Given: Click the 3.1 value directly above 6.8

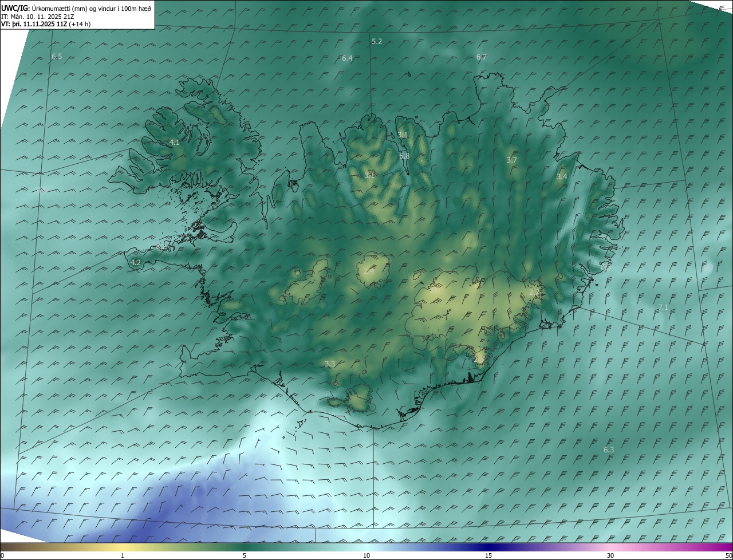Looking at the screenshot, I should (403, 135).
